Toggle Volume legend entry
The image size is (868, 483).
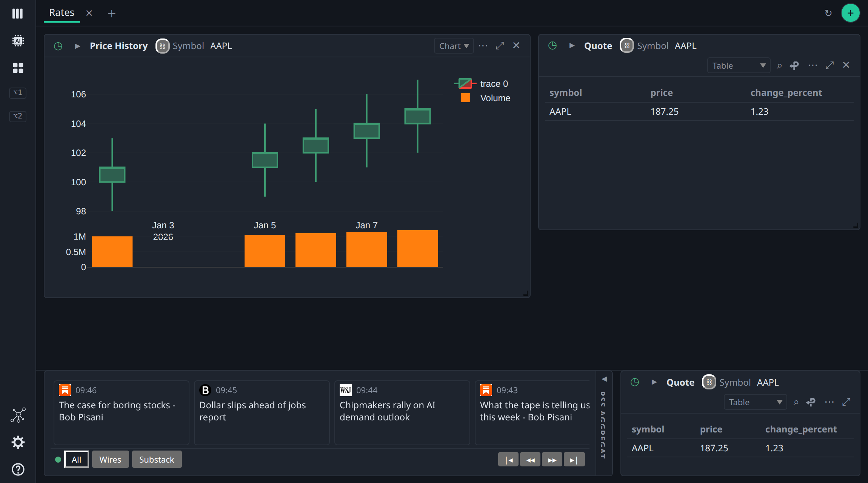485,98
